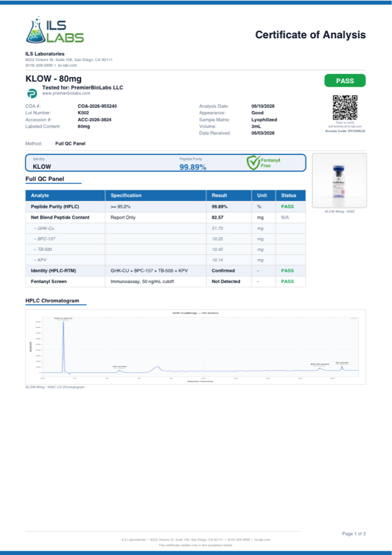Click the 'Full QC Panel' section heading
The image size is (392, 555).
pyautogui.click(x=44, y=179)
